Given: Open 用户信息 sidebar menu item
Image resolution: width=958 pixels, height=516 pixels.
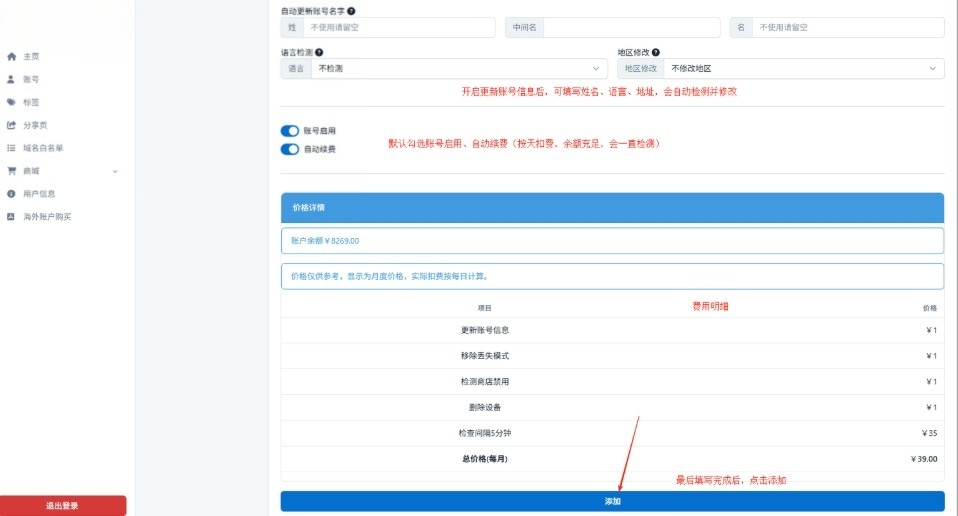Looking at the screenshot, I should coord(39,194).
